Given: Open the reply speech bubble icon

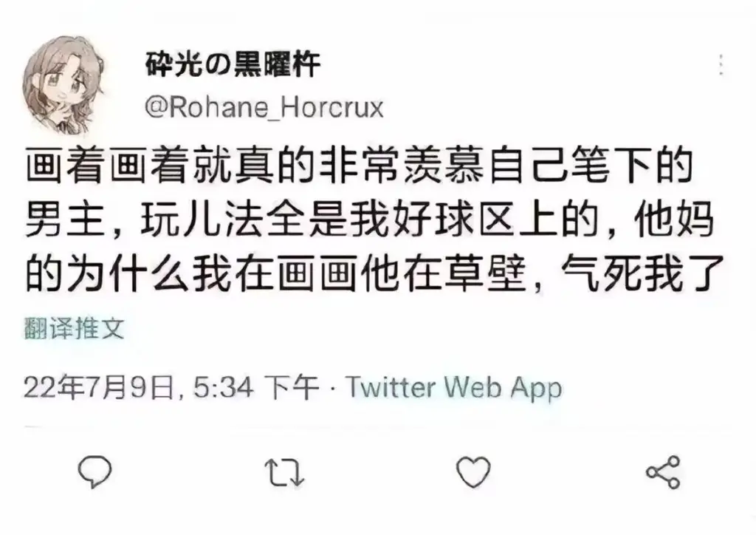Looking at the screenshot, I should point(94,471).
